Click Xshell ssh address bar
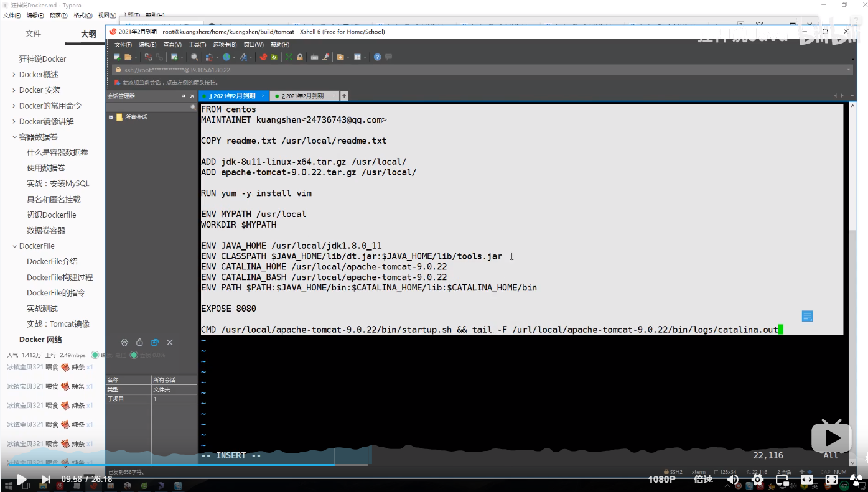The width and height of the screenshot is (868, 492). (482, 70)
